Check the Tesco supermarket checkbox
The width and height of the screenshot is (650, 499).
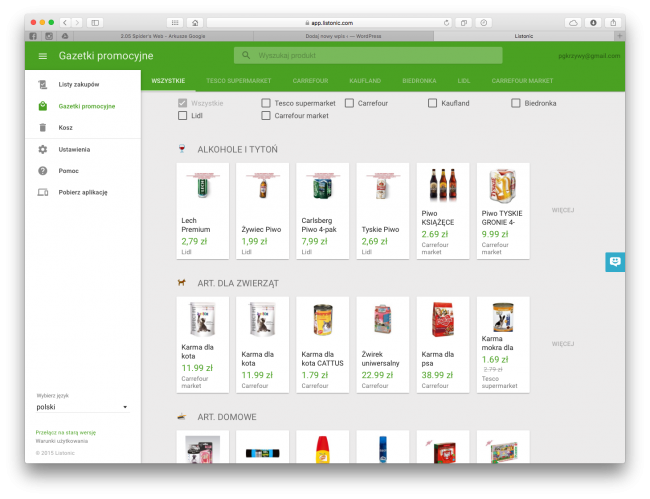pyautogui.click(x=266, y=103)
